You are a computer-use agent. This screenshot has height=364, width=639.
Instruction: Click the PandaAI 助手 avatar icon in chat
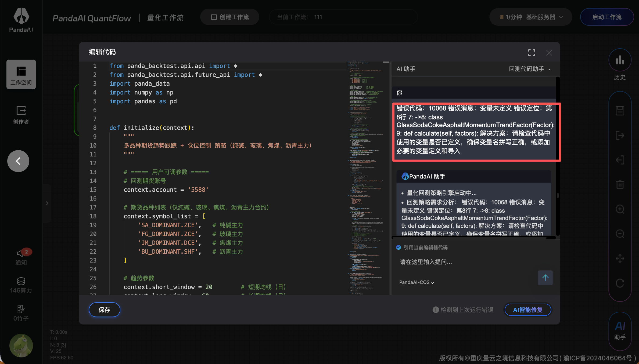pos(405,176)
